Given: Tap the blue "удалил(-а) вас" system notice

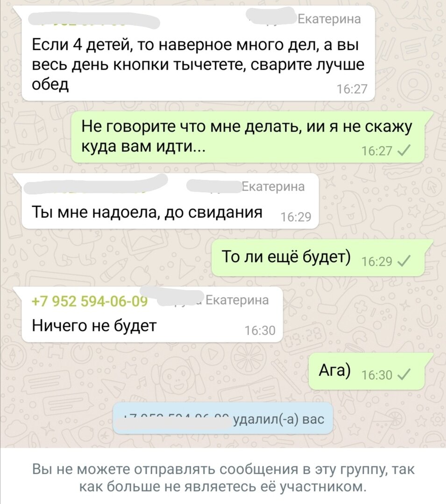Looking at the screenshot, I should (x=223, y=419).
